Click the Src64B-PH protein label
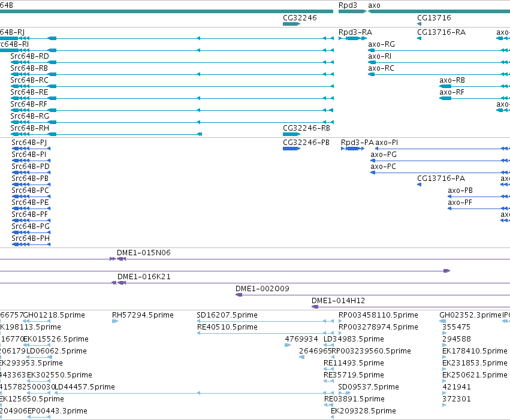 [x=31, y=239]
